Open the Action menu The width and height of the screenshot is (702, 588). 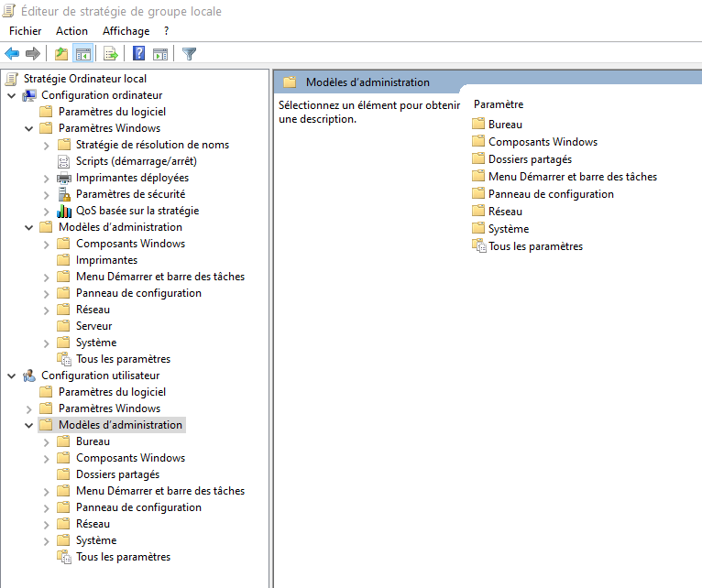point(72,31)
